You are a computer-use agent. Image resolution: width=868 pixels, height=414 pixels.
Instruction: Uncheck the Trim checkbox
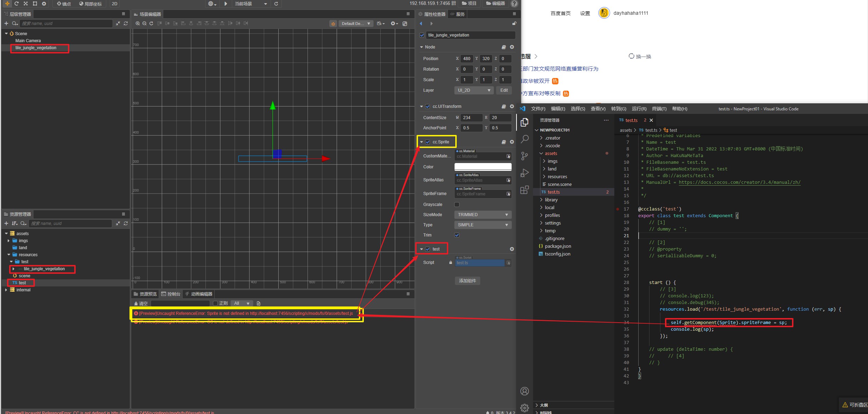(457, 235)
